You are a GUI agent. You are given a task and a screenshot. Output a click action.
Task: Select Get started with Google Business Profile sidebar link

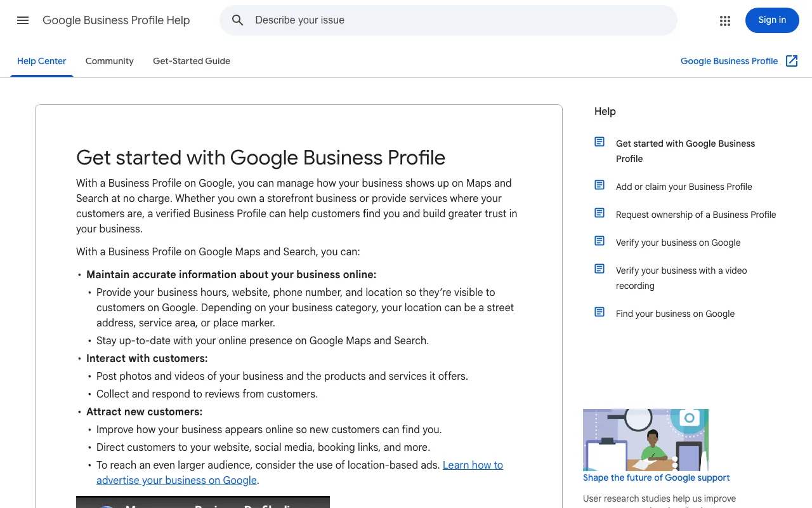coord(685,151)
